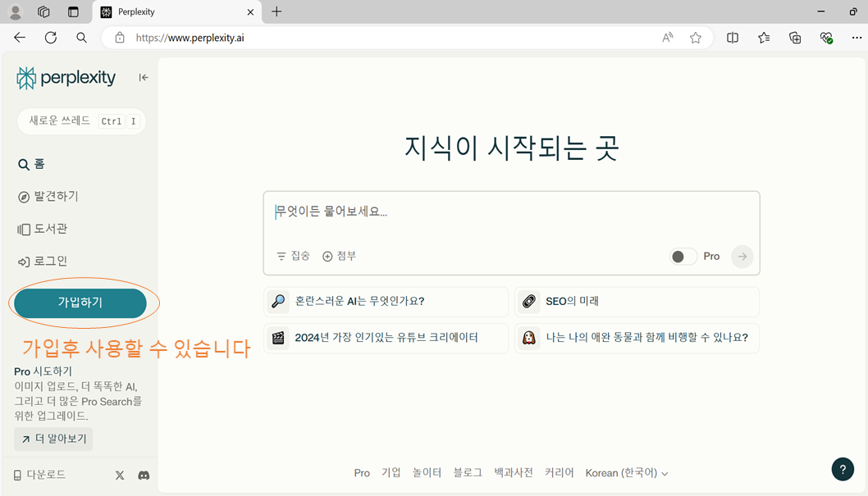
Task: Select suggestion 2024년 가장 인기있는 유튜브 크리에이터
Action: coord(386,338)
